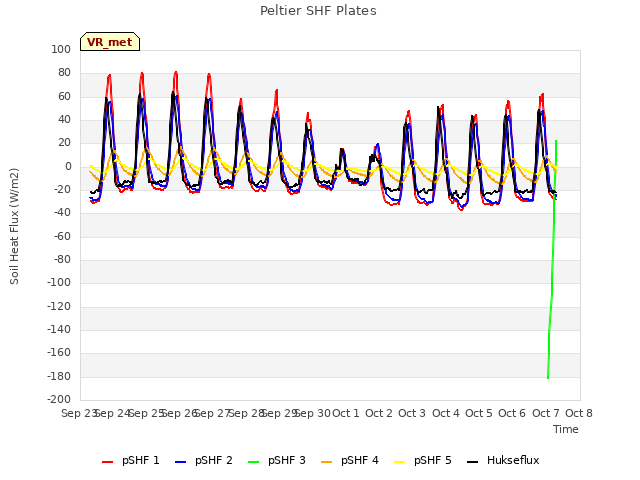Click the -40 y-axis tick label
Viewport: 640px width, 480px height.
pyautogui.click(x=62, y=213)
